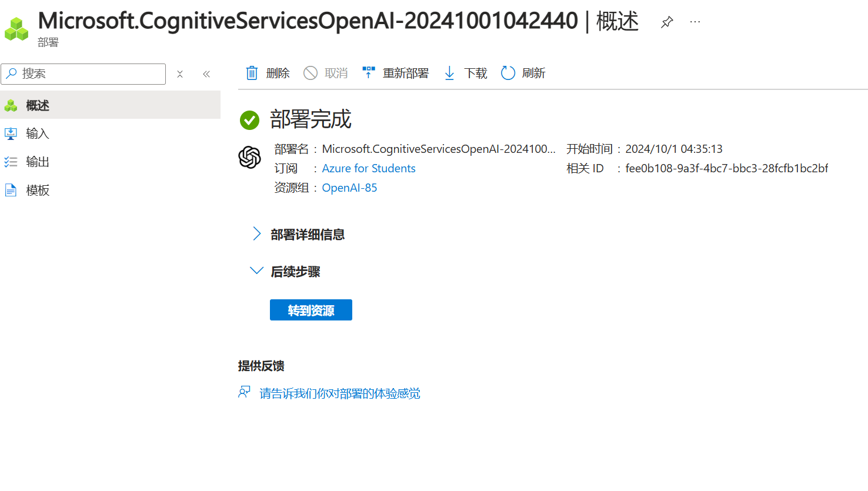Open the Azure for Students subscription link

369,168
